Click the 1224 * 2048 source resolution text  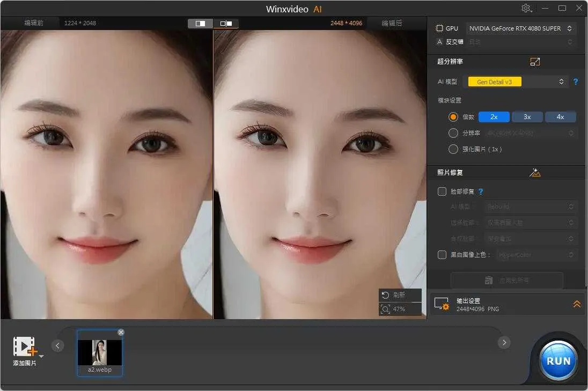[80, 23]
